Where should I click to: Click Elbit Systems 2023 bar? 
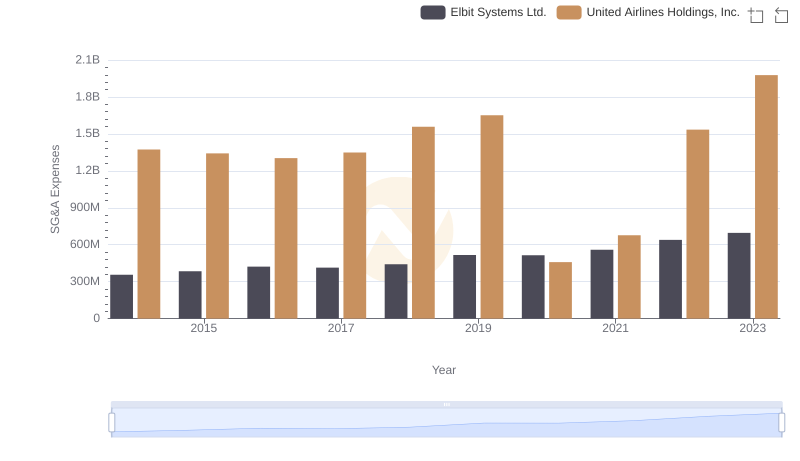click(739, 276)
